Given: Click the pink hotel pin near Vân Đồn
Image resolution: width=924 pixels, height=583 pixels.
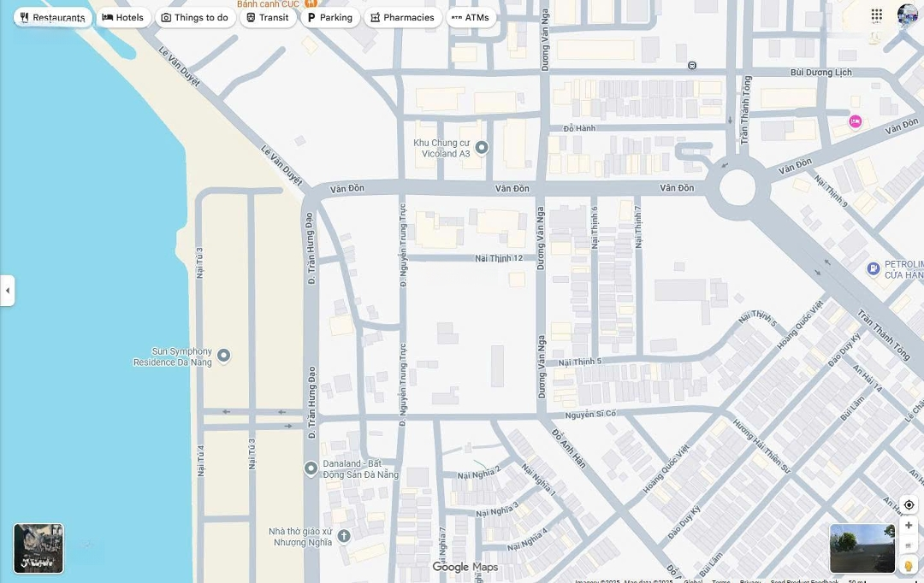Looking at the screenshot, I should click(x=855, y=121).
